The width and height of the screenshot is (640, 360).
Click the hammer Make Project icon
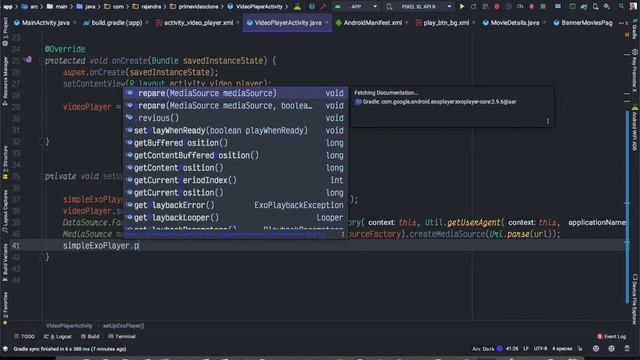click(324, 7)
